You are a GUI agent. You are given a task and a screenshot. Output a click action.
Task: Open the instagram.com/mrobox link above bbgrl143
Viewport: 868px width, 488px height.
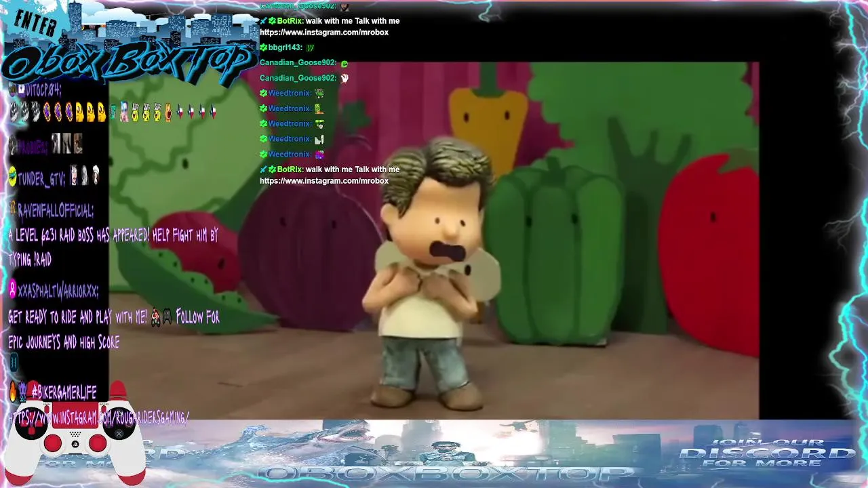point(324,33)
